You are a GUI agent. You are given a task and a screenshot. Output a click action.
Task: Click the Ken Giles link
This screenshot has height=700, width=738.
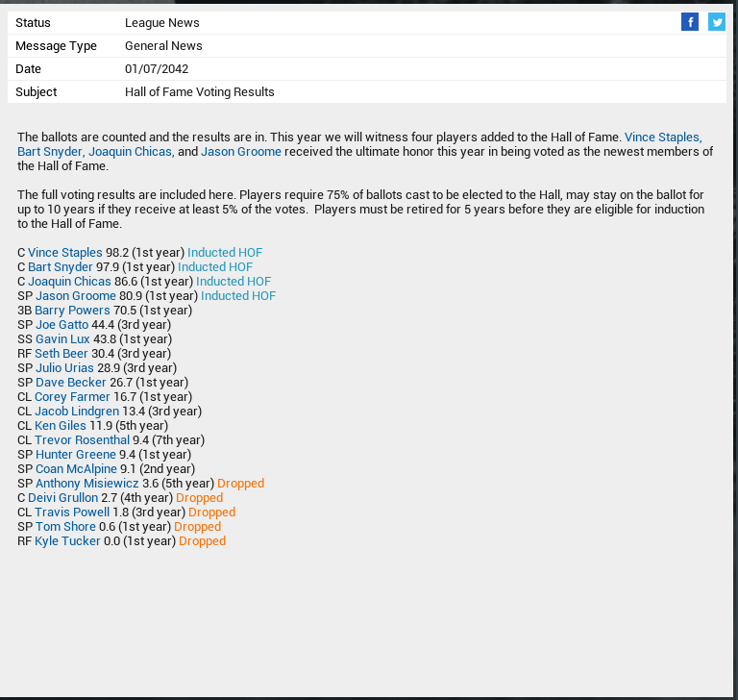pos(60,426)
